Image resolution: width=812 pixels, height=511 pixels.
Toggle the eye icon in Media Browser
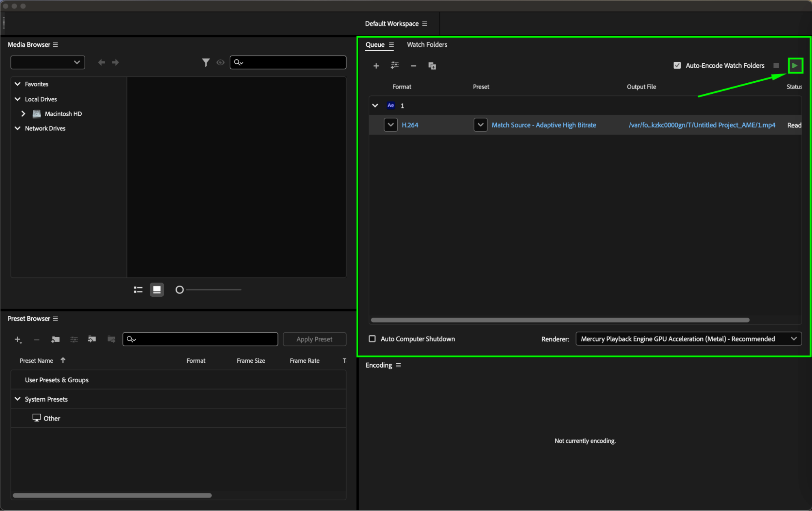click(220, 62)
